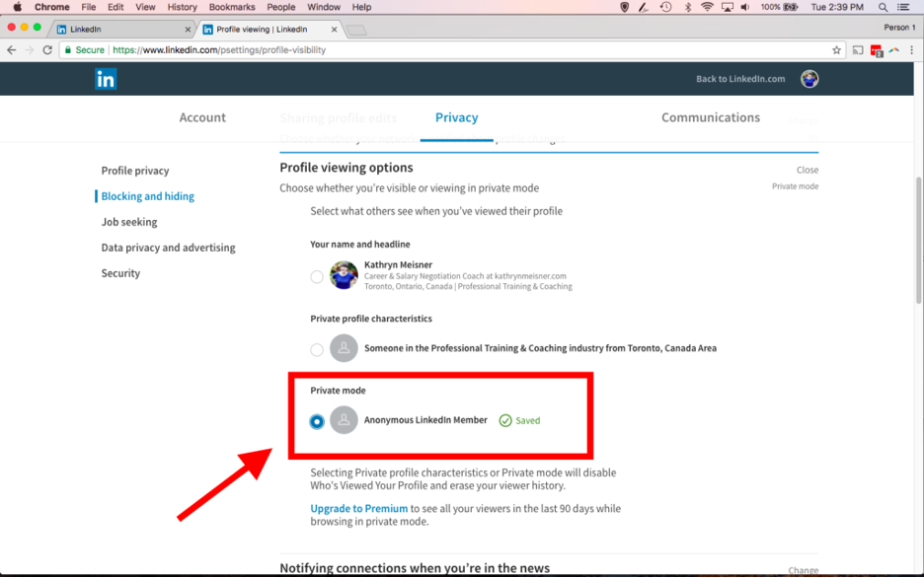Reload the page with refresh icon

point(47,50)
